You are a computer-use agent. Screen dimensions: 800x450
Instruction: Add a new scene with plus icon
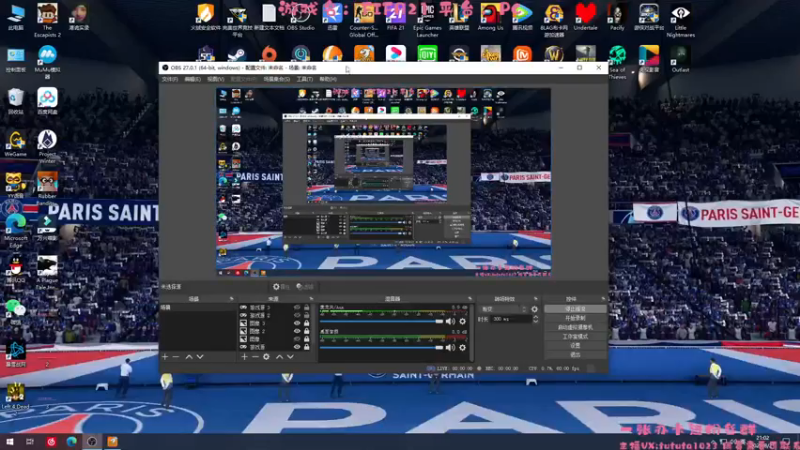tap(165, 357)
